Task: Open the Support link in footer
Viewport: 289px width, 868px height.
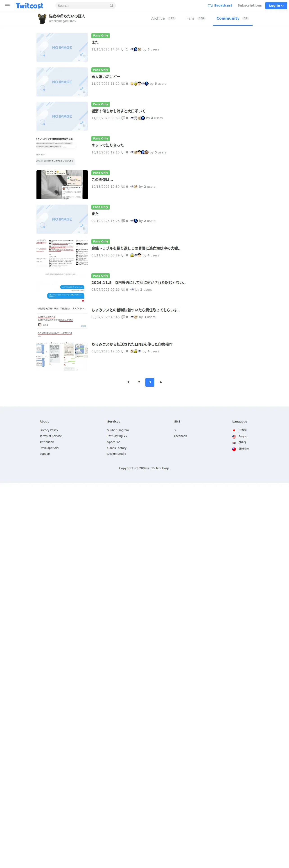Action: 45,454
